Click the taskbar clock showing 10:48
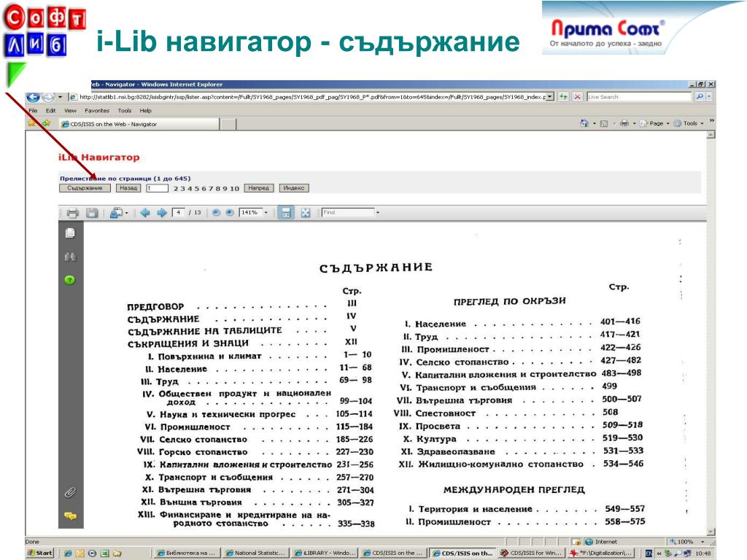 pyautogui.click(x=703, y=553)
